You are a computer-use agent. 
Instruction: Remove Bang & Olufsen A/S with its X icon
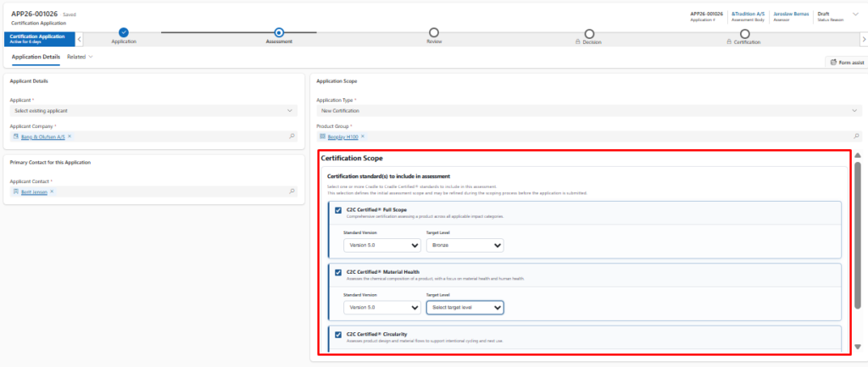(x=70, y=136)
